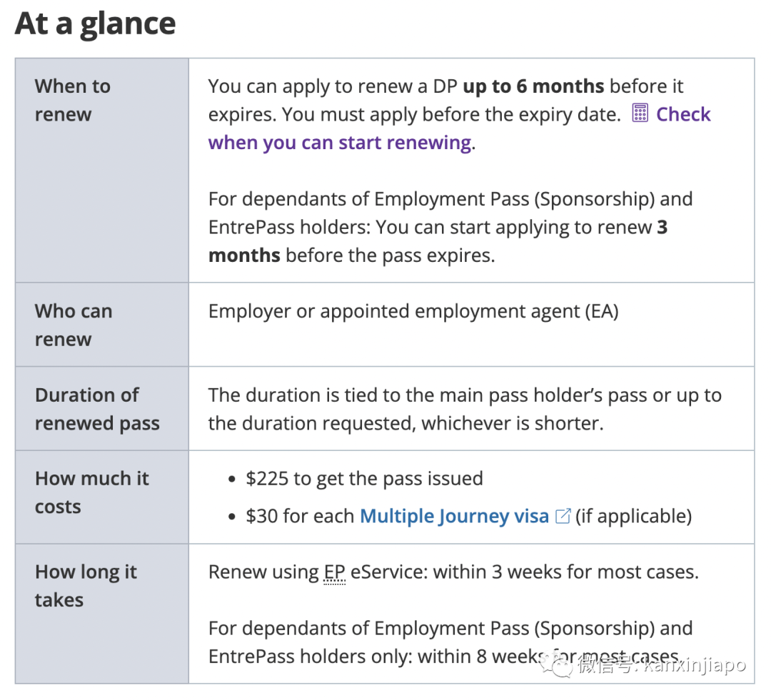Click the 'At a glance' heading
Screen dimensions: 771x700
[96, 24]
